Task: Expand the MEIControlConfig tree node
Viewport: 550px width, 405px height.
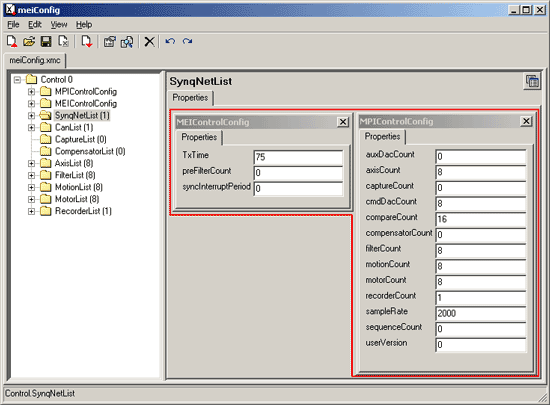Action: pyautogui.click(x=31, y=103)
